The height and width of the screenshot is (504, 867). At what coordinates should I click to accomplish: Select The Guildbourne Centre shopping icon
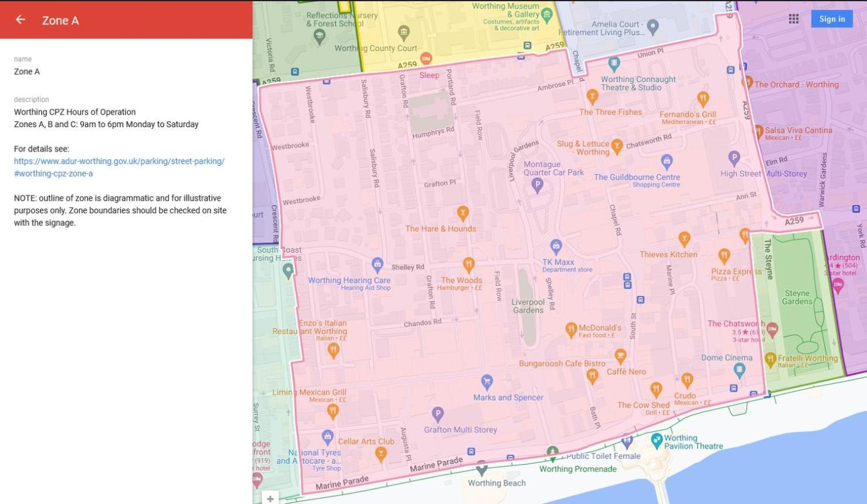tap(667, 161)
